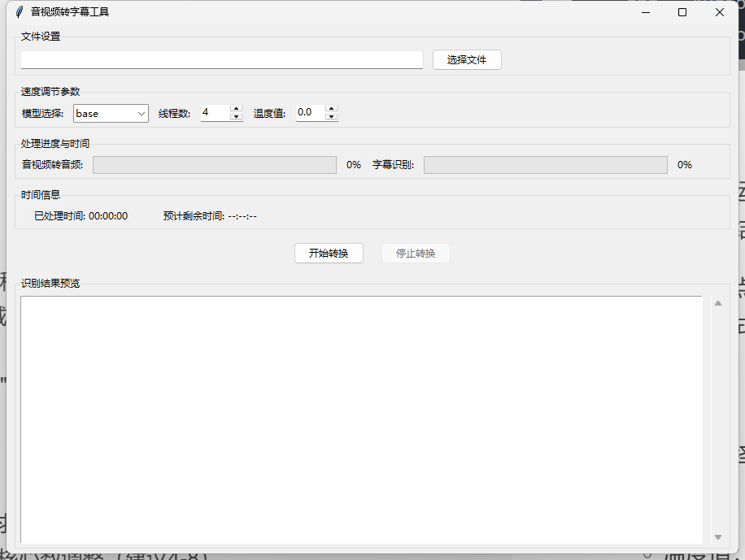Select the base model combo box
The image size is (745, 560).
tap(106, 113)
